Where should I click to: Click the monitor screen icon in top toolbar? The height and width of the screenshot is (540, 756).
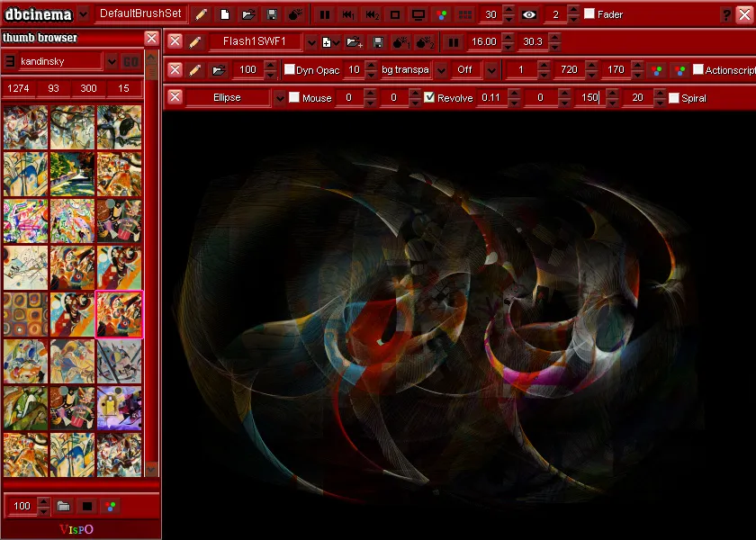point(418,14)
